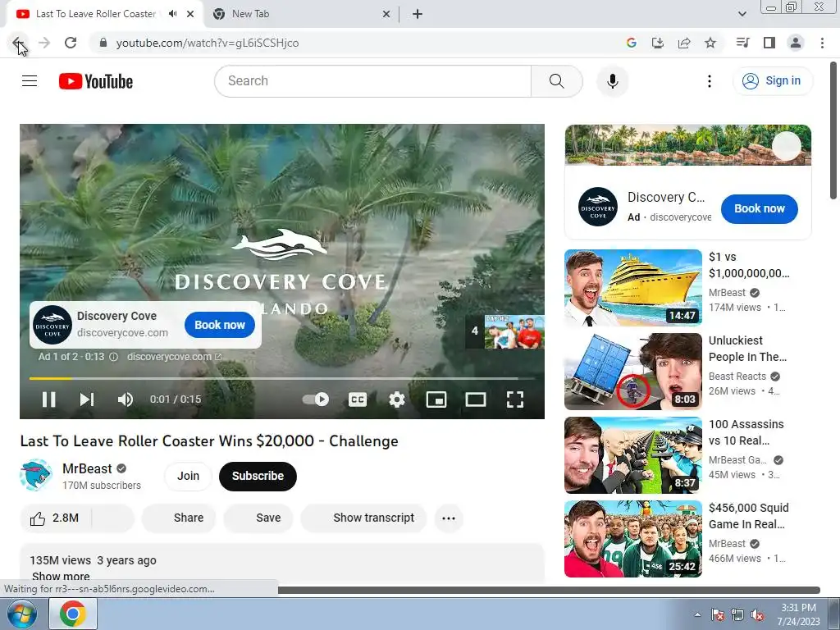This screenshot has width=840, height=630.
Task: Click the horizontal scrollbar at page bottom
Action: pyautogui.click(x=549, y=590)
